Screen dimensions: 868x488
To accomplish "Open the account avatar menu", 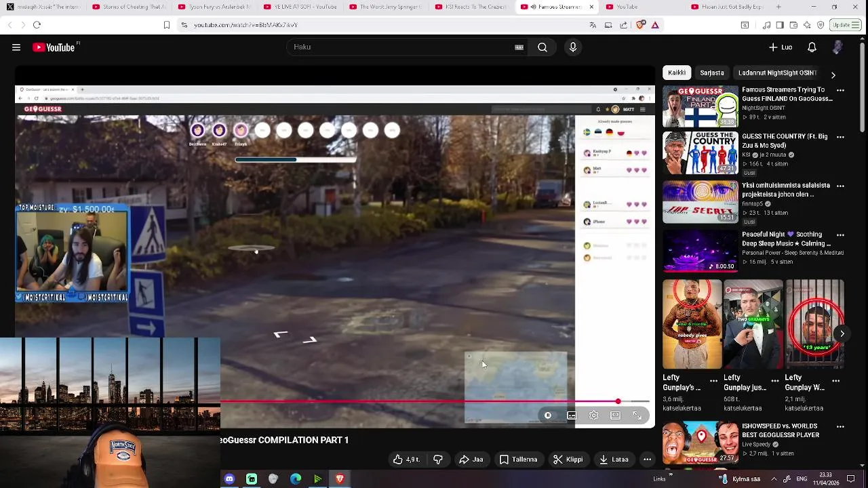I will [837, 47].
